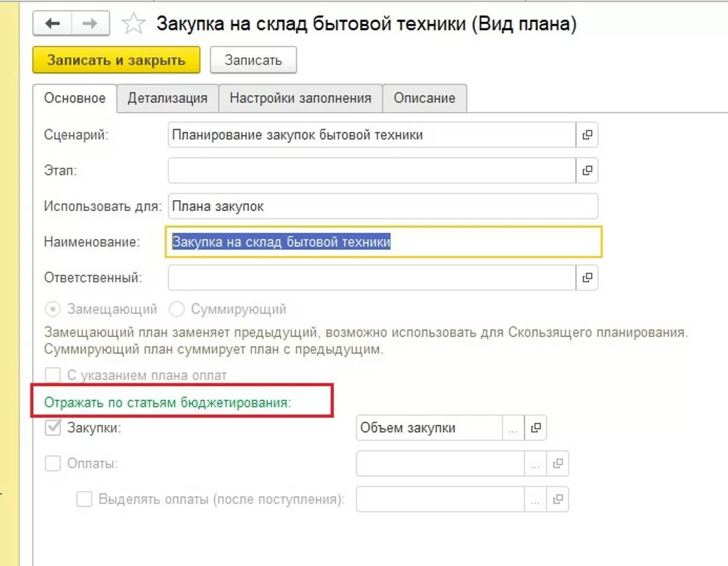Click the back navigation arrow
The width and height of the screenshot is (728, 566).
pos(53,24)
